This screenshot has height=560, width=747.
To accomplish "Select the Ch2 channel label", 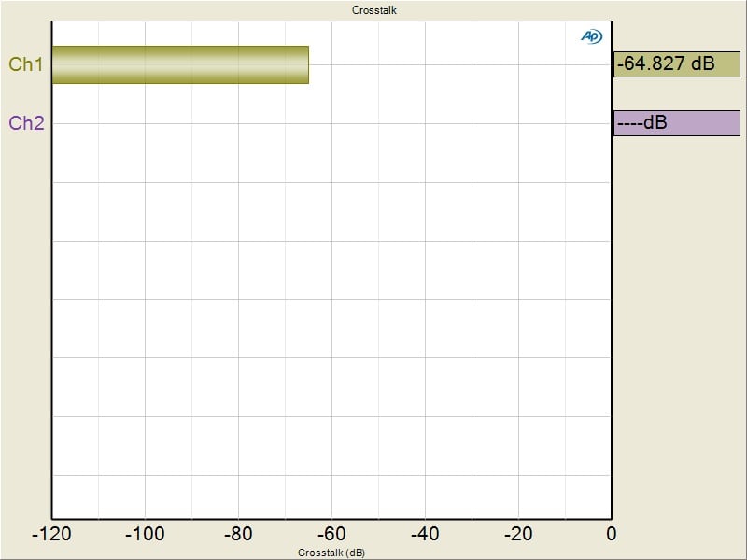I will pos(26,122).
